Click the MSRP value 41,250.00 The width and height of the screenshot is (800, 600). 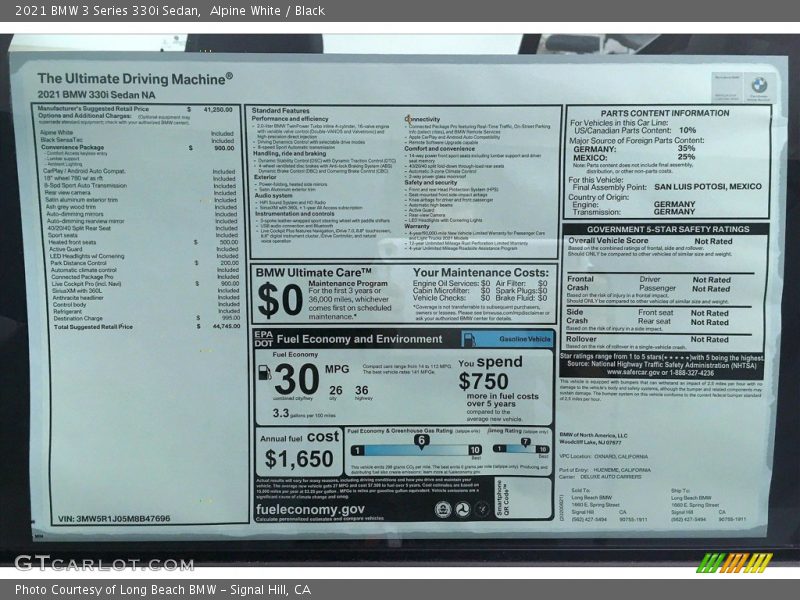(218, 109)
